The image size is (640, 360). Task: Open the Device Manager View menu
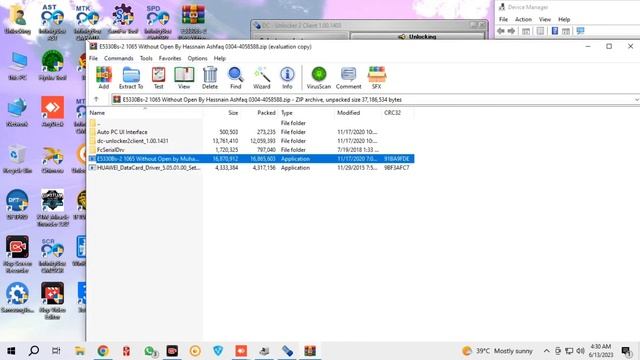(x=544, y=19)
